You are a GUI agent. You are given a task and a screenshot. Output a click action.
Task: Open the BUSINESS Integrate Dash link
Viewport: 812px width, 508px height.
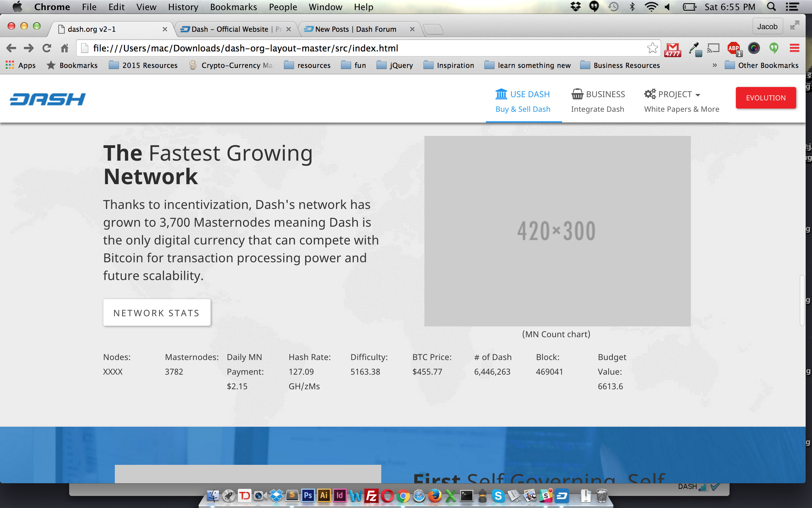pos(598,101)
